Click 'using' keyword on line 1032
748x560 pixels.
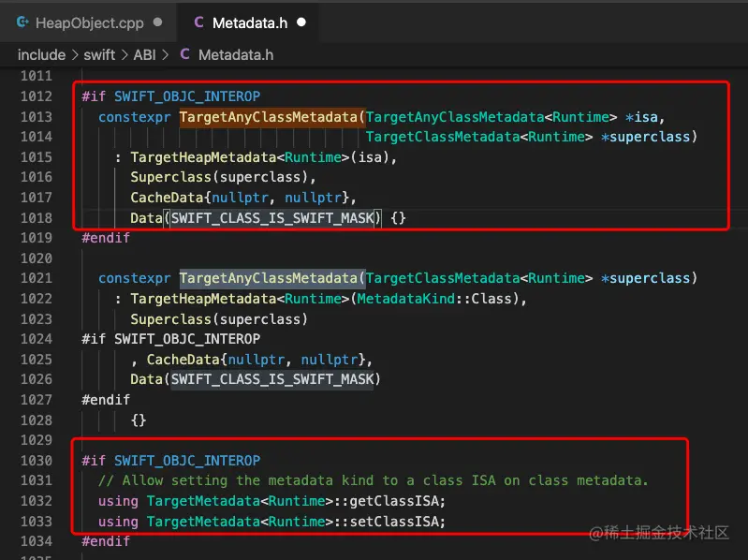coord(118,501)
